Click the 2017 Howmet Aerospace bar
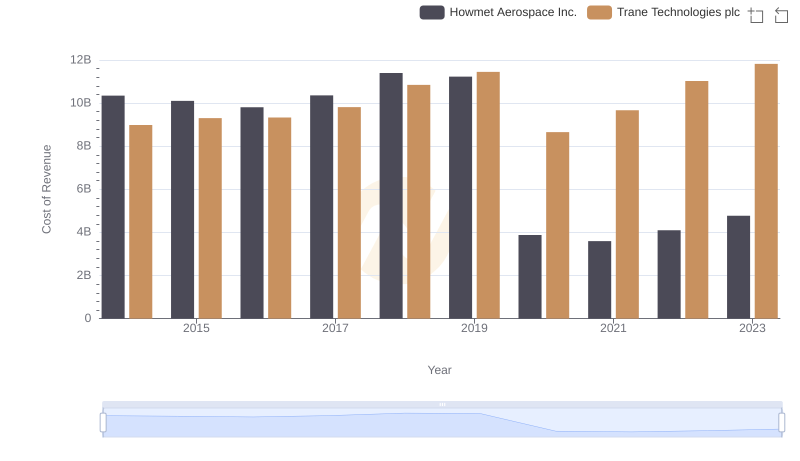The height and width of the screenshot is (461, 800). coord(321,207)
